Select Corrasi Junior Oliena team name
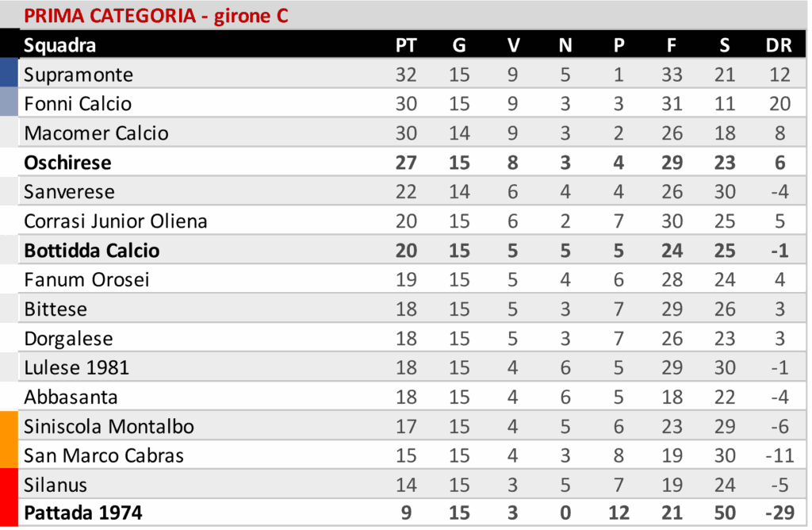 [x=116, y=221]
